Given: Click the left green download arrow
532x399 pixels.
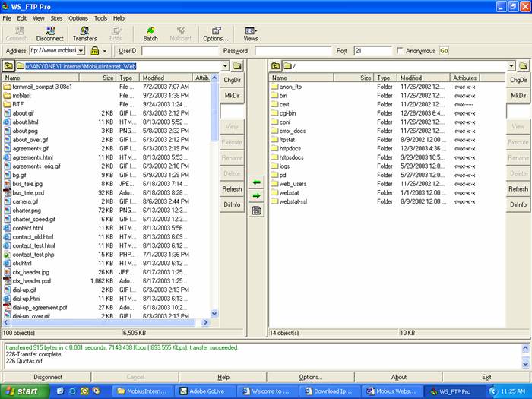Looking at the screenshot, I should click(257, 182).
